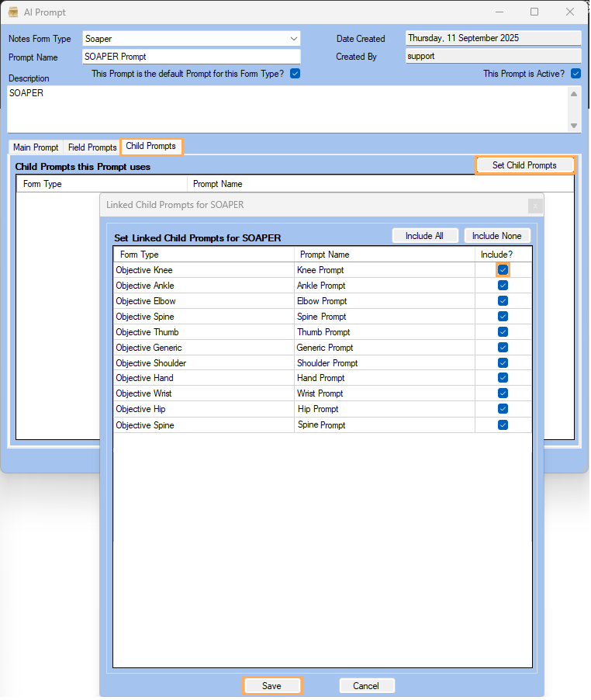The image size is (591, 700).
Task: Minimize the AI Prompt window
Action: [x=499, y=12]
